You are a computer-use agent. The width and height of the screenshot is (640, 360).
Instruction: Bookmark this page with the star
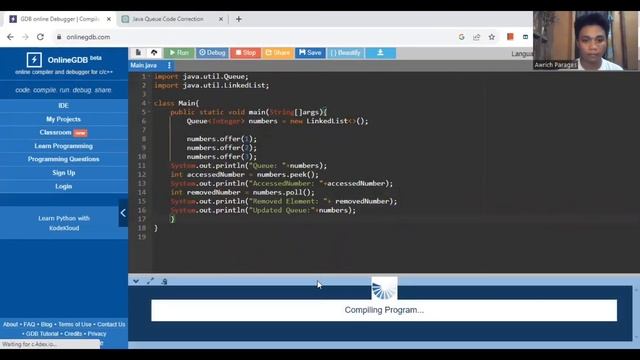(491, 37)
